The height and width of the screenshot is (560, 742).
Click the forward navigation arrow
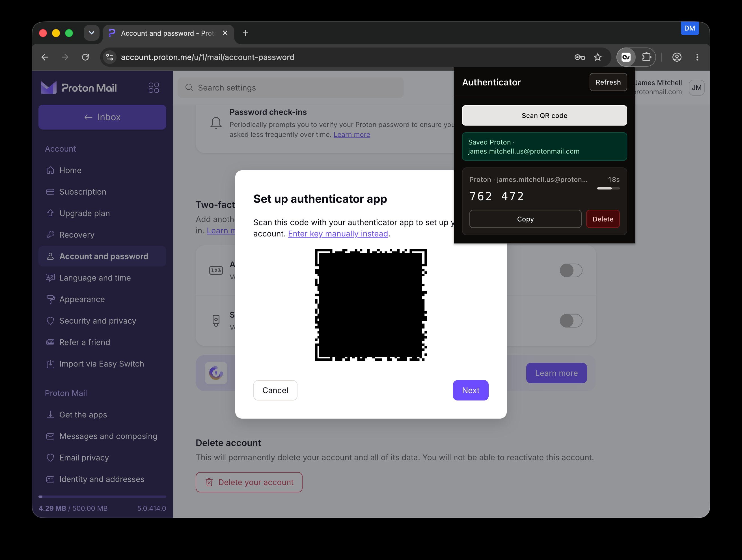pyautogui.click(x=65, y=57)
